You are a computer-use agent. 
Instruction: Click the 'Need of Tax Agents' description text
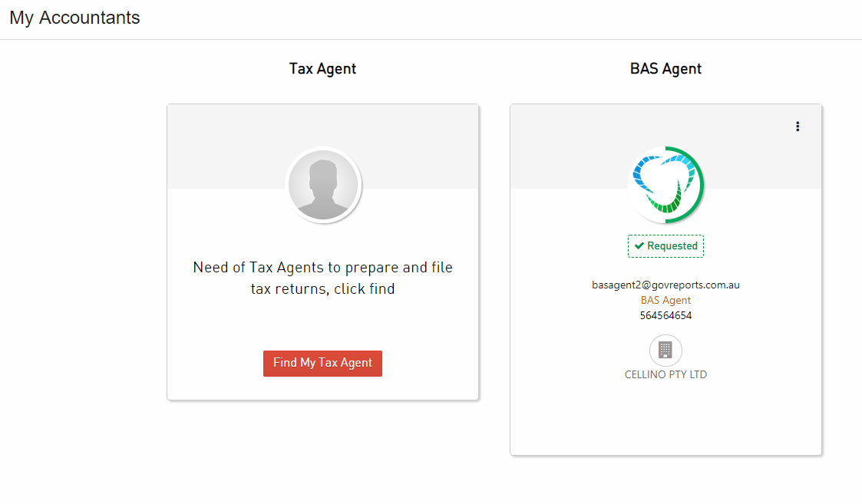322,268
